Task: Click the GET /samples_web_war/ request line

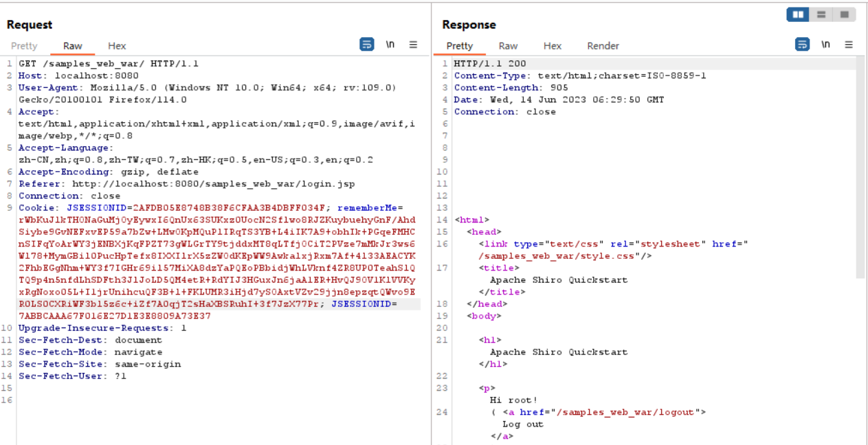Action: point(108,64)
